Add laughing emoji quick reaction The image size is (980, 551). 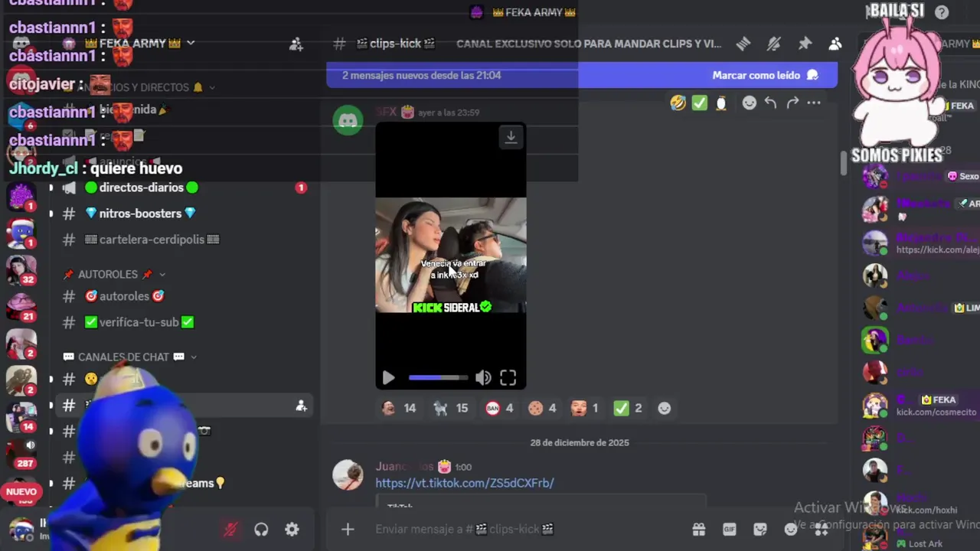pyautogui.click(x=678, y=103)
